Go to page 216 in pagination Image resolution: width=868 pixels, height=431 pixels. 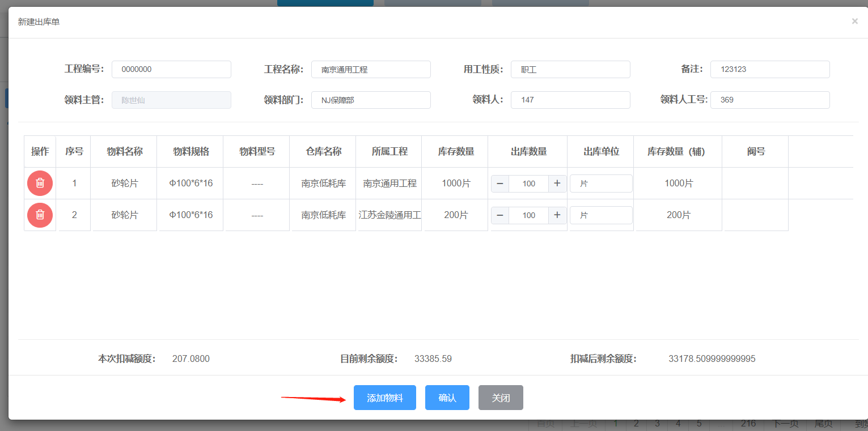[748, 424]
